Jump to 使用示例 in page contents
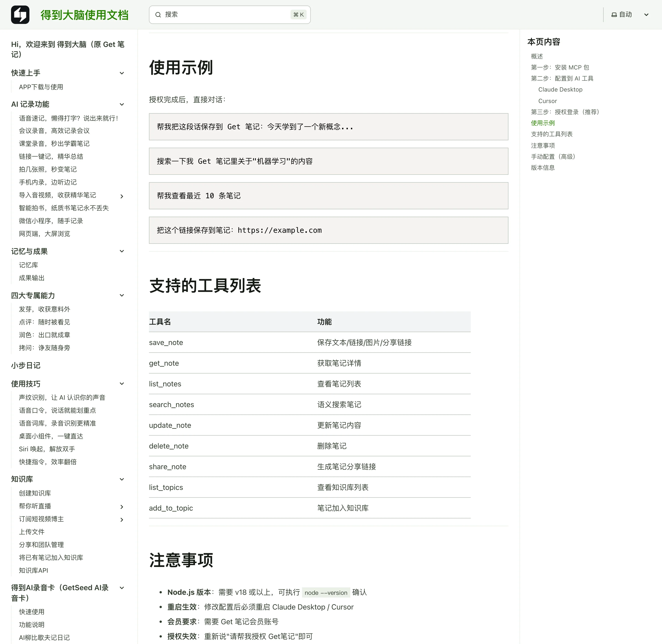This screenshot has width=662, height=644. point(543,123)
